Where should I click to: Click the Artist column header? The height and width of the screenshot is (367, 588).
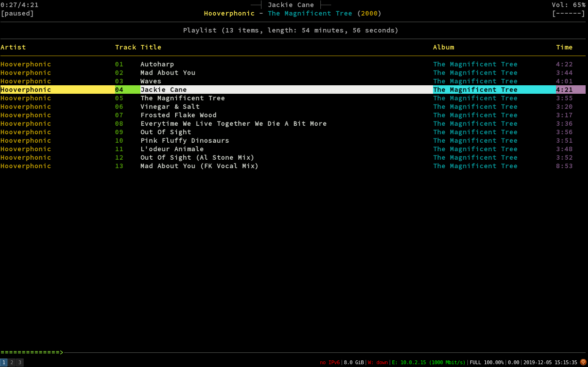coord(13,47)
